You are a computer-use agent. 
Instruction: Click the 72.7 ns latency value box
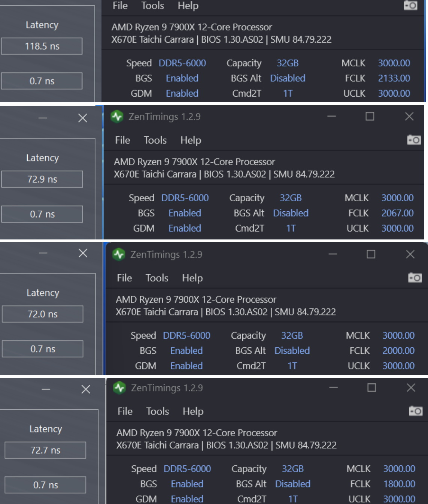[x=45, y=450]
